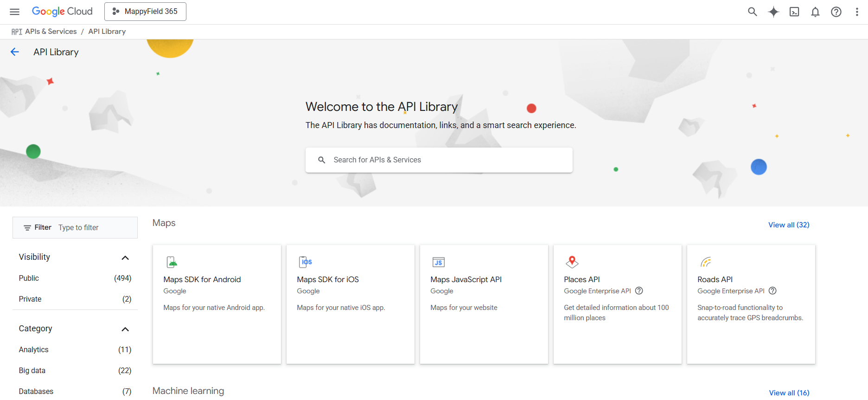Collapse the Category section
This screenshot has width=868, height=400.
coord(125,329)
